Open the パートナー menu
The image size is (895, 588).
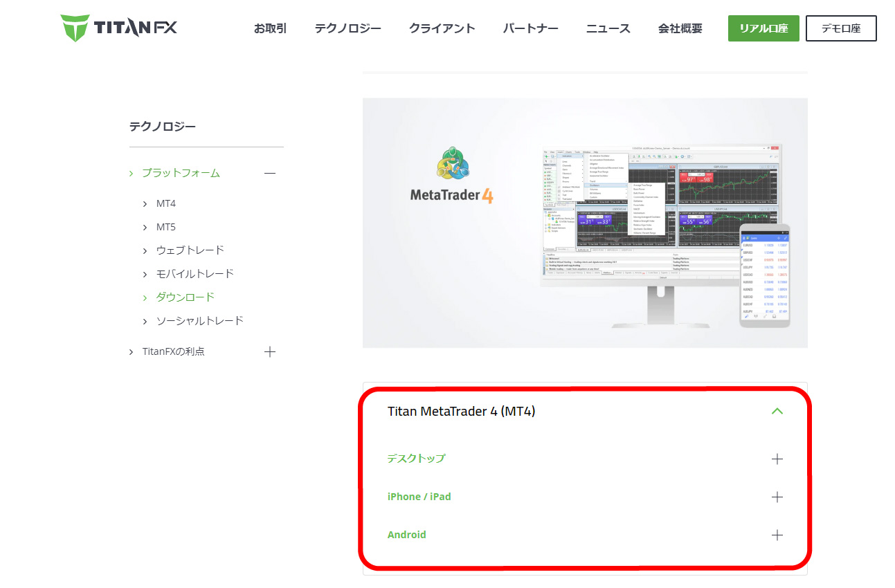pyautogui.click(x=530, y=28)
